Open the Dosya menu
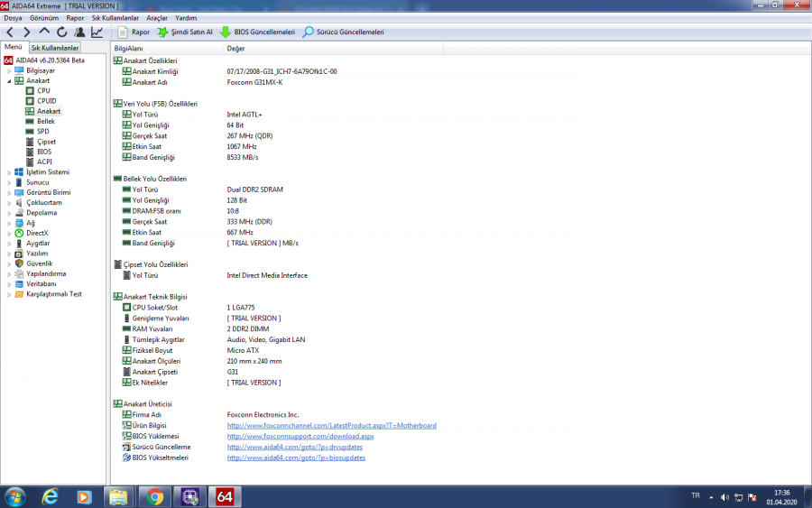 pyautogui.click(x=13, y=18)
